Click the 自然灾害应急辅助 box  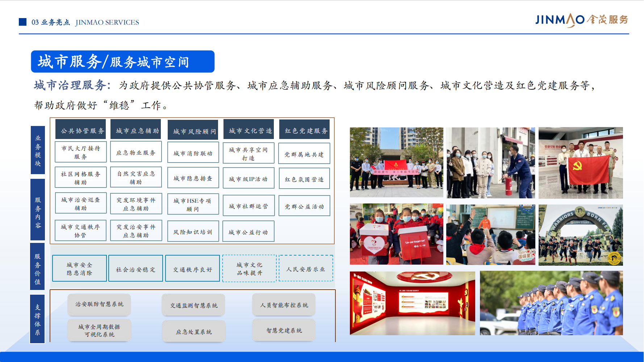136,178
